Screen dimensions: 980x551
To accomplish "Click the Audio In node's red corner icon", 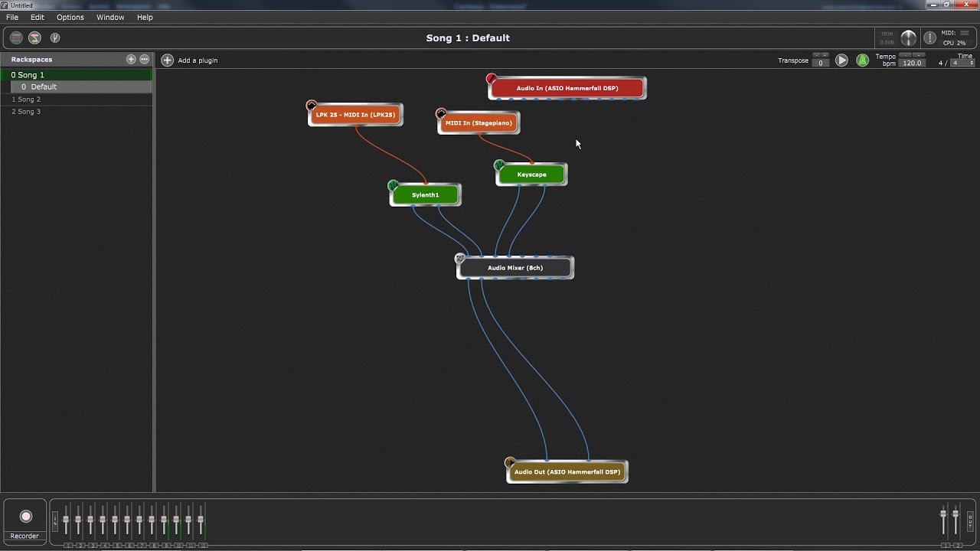I will 492,78.
